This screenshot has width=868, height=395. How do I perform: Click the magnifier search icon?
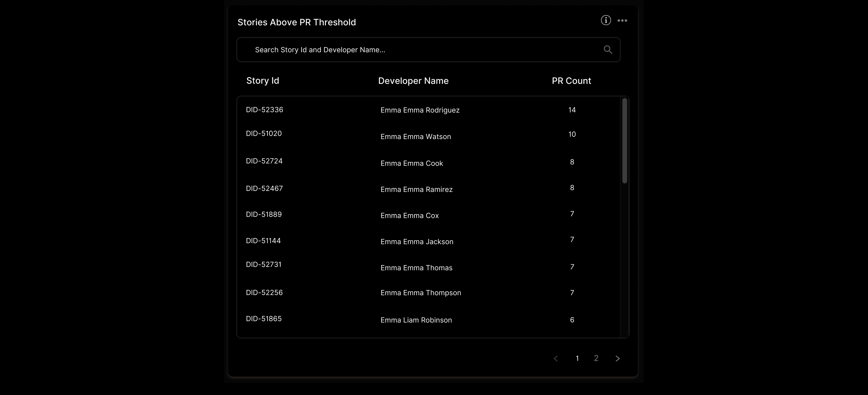(x=608, y=50)
